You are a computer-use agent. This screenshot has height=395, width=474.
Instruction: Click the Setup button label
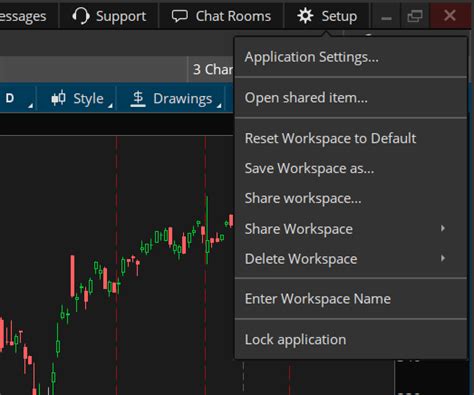[x=339, y=16]
